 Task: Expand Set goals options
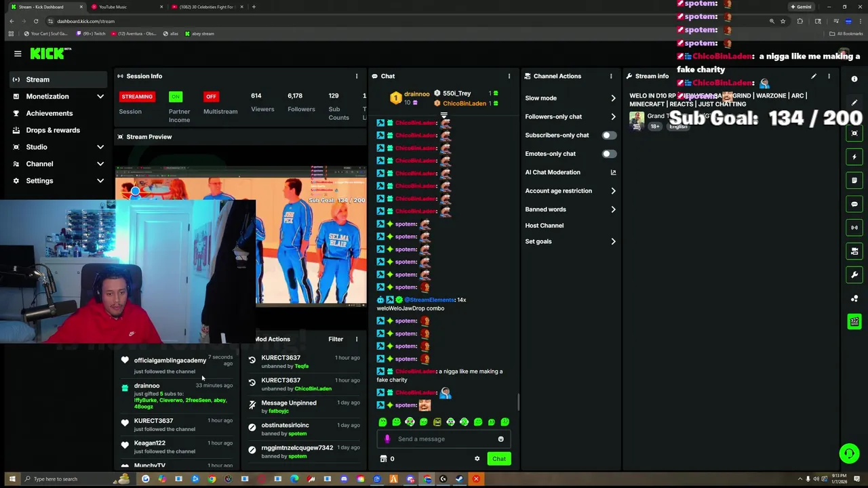613,241
